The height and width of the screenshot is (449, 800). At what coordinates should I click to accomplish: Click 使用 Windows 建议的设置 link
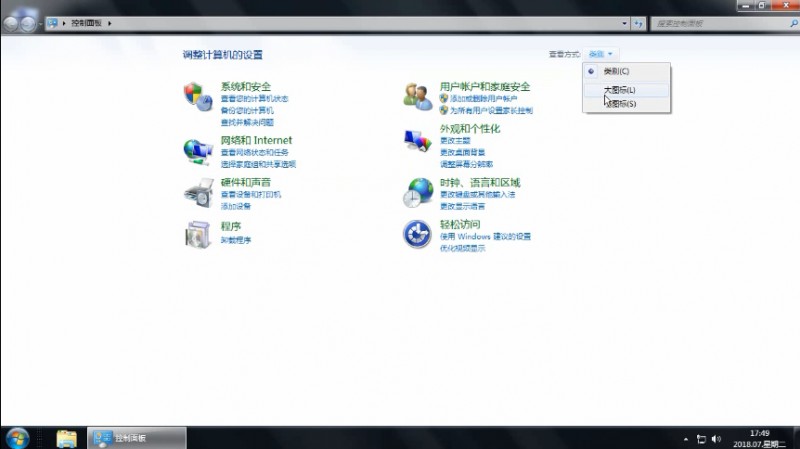485,236
